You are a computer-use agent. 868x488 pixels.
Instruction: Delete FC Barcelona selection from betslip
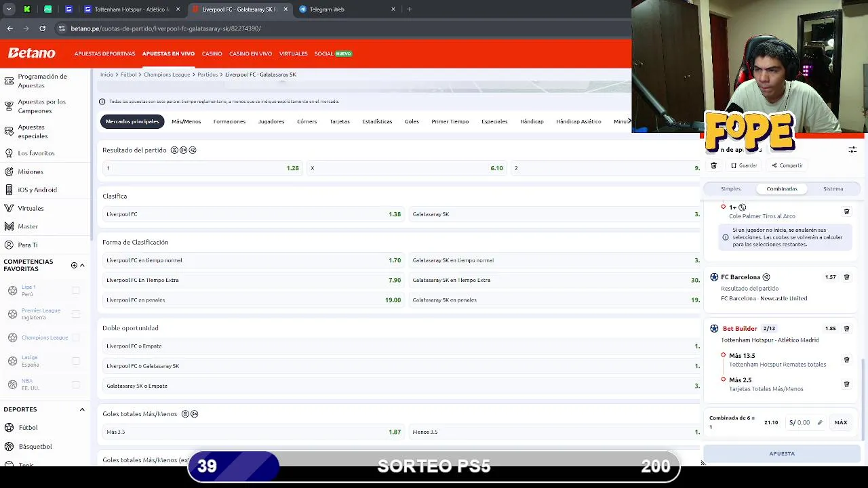tap(846, 277)
